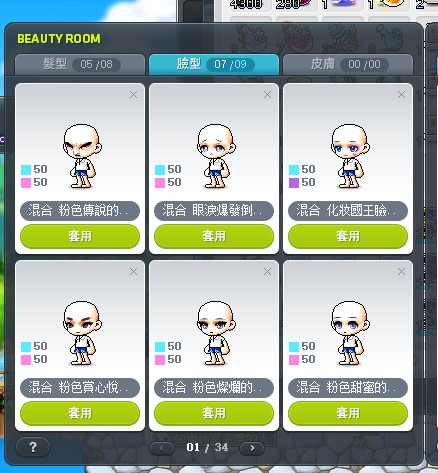Screen dimensions: 438x473
Task: Remove the 化妝國王臉 face card
Action: [x=401, y=95]
